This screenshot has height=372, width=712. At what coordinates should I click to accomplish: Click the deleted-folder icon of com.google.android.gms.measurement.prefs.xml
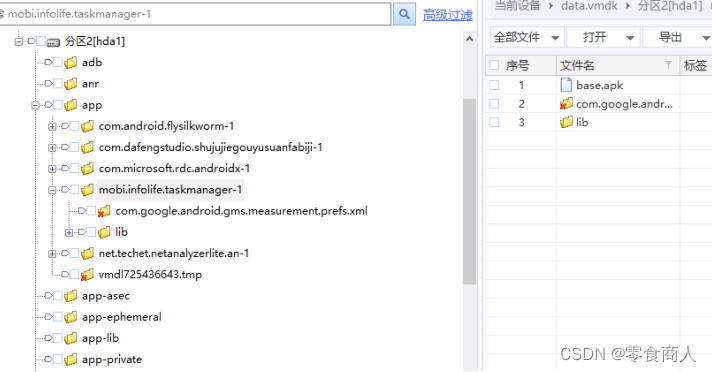(x=104, y=211)
